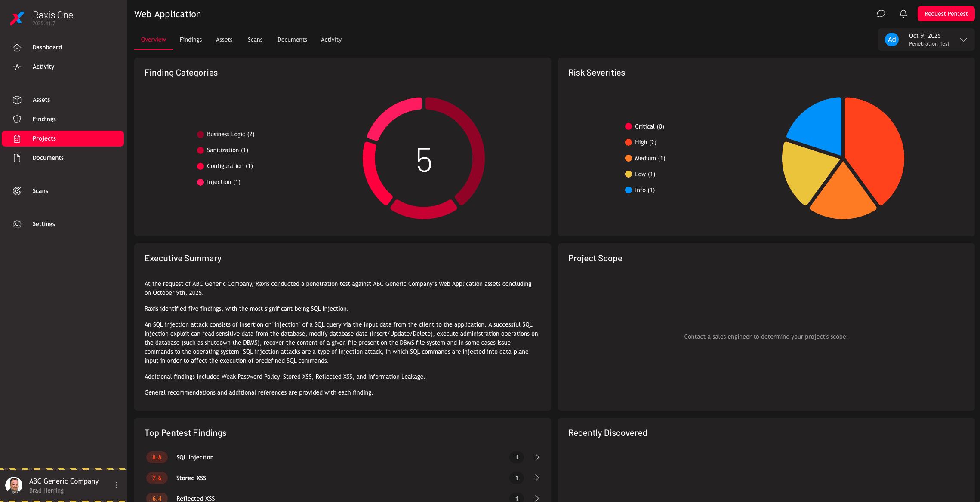The image size is (980, 502).
Task: Open the Stored XSS finding row
Action: (x=191, y=478)
